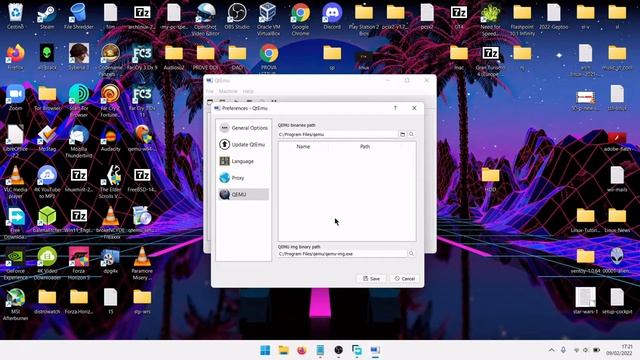The image size is (640, 360).
Task: Open File Explorer from taskbar
Action: coord(283,350)
